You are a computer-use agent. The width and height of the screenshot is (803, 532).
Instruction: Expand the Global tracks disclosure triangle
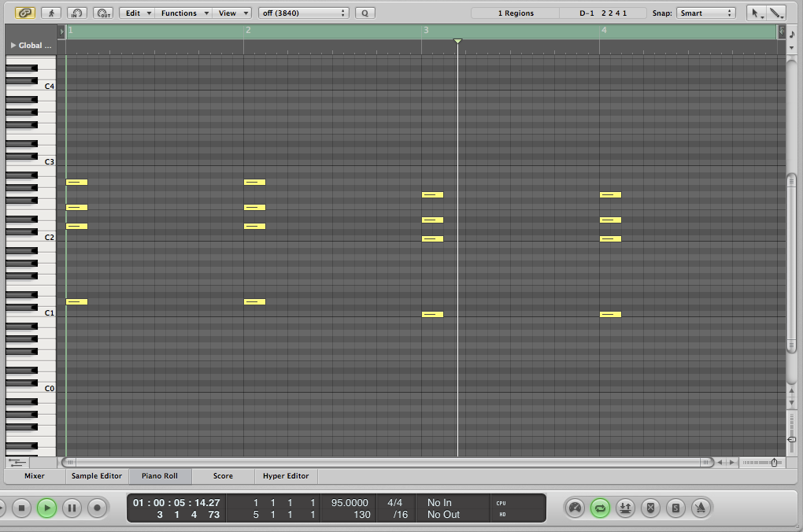[x=13, y=45]
